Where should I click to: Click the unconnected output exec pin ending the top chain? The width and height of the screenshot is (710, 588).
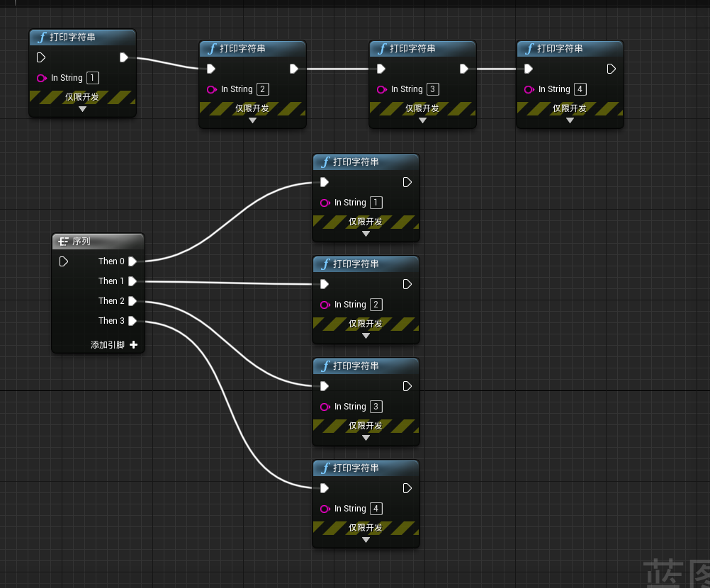[x=612, y=69]
